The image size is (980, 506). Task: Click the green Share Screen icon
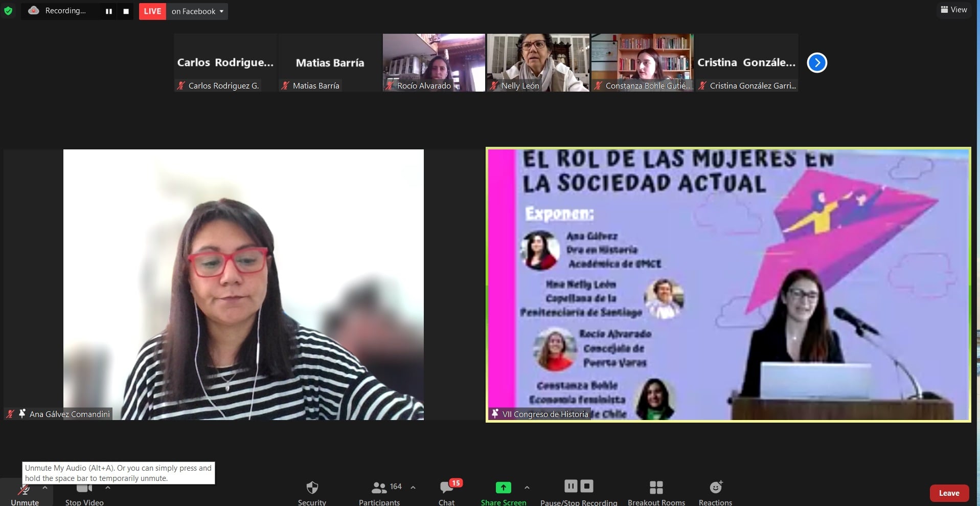pyautogui.click(x=503, y=488)
